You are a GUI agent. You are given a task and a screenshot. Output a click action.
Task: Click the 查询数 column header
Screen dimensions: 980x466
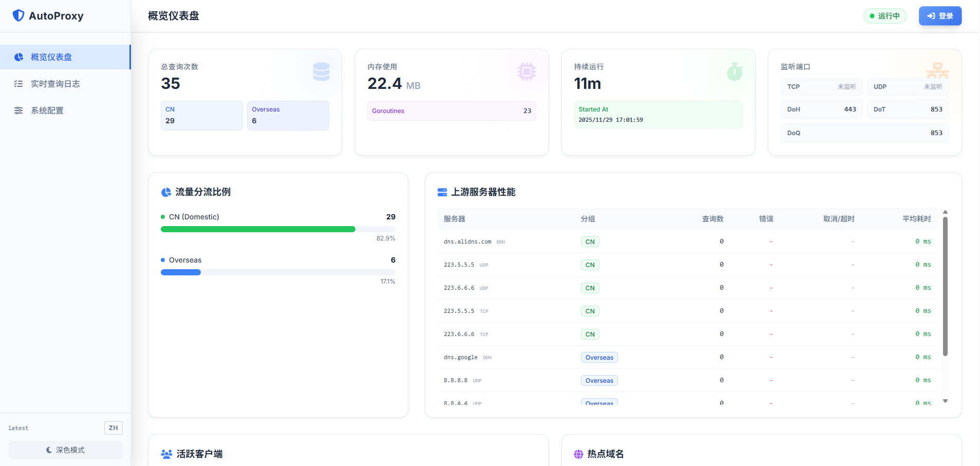tap(712, 219)
